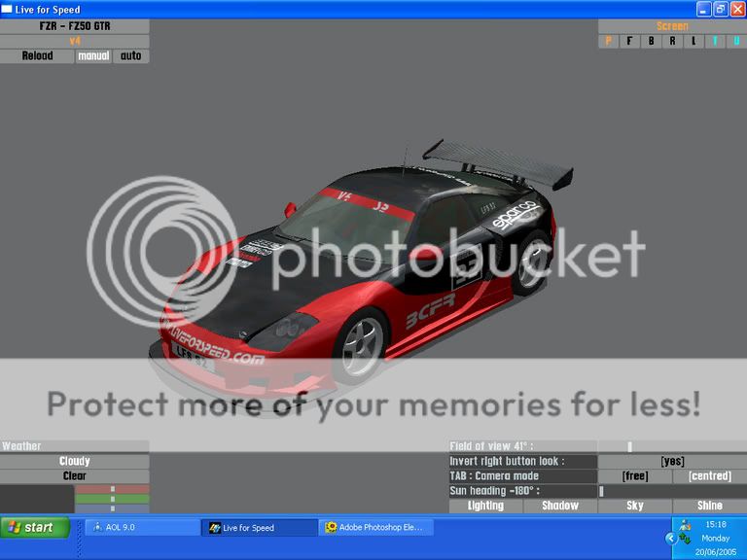This screenshot has height=560, width=747.
Task: Select the R right view button
Action: [672, 41]
